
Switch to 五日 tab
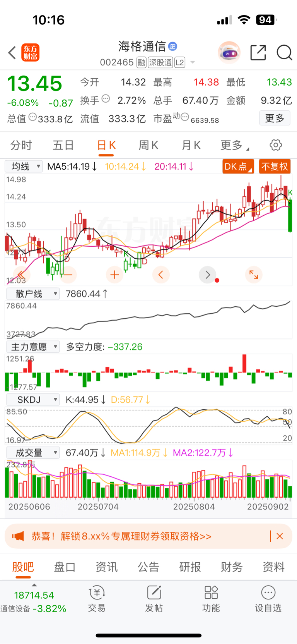[63, 145]
